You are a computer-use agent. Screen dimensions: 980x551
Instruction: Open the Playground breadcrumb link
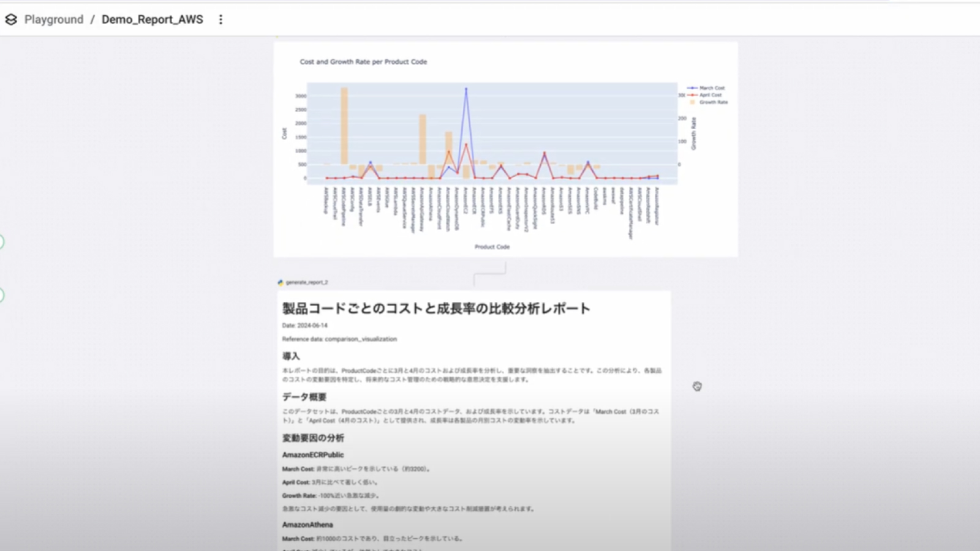(54, 20)
